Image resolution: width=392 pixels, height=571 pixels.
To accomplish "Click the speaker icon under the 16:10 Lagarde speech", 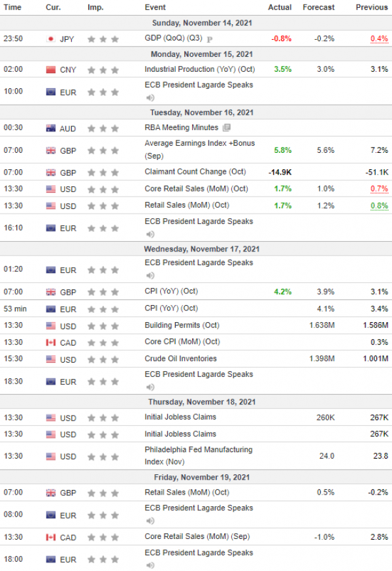I will tap(150, 234).
